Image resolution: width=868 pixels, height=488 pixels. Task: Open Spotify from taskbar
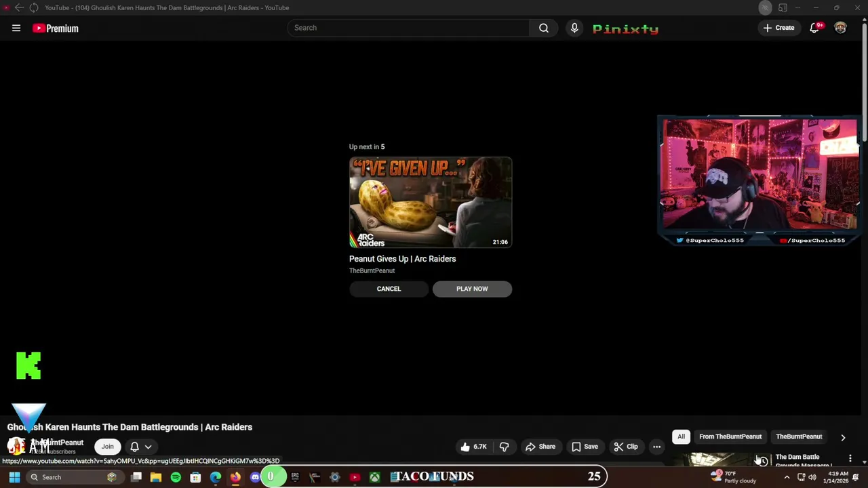point(176,477)
